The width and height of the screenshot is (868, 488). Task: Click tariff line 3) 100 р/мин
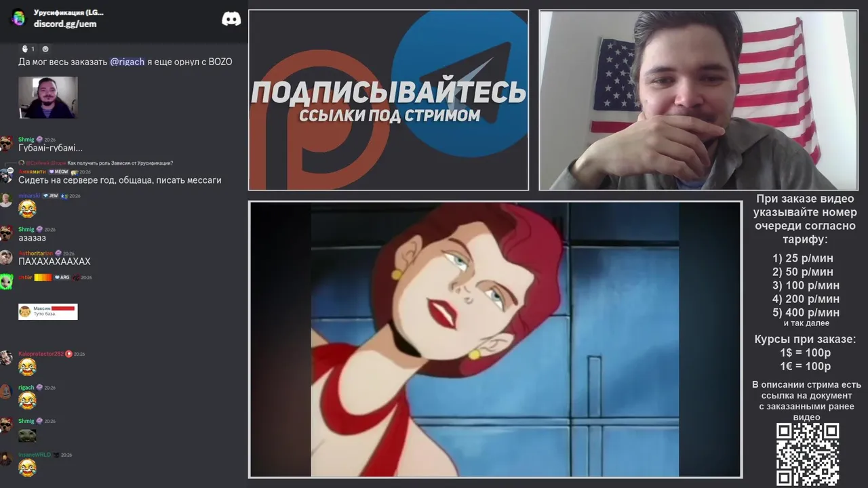point(806,285)
